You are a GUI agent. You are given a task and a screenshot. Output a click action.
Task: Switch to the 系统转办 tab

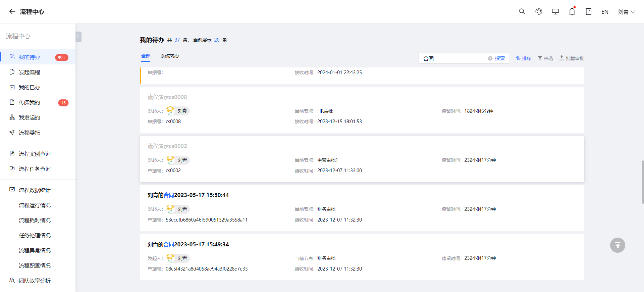point(170,56)
